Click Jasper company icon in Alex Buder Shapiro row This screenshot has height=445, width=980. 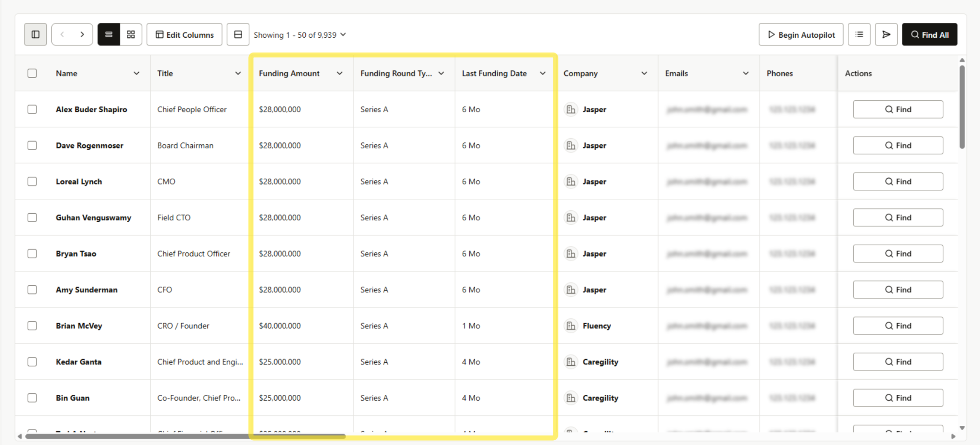(571, 109)
